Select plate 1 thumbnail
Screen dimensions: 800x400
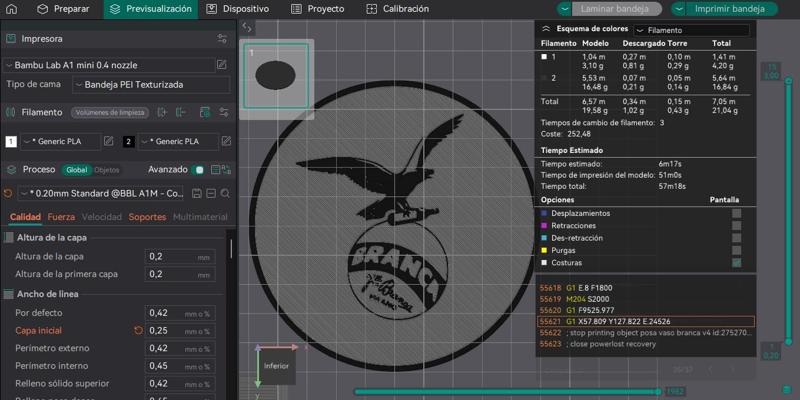(276, 76)
